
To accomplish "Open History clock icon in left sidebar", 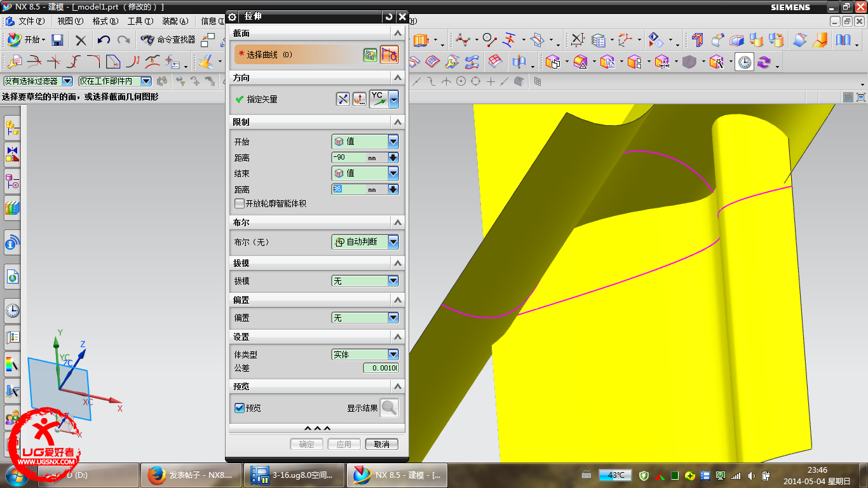I will click(x=12, y=311).
